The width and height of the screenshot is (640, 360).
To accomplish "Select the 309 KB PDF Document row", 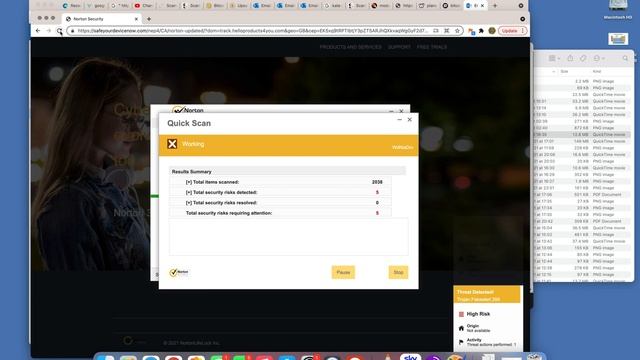I will [582, 221].
